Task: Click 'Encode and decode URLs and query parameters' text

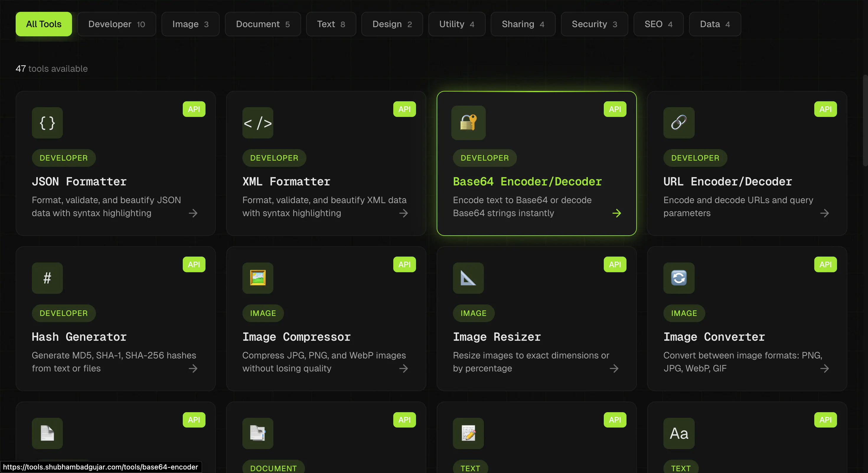Action: [x=738, y=206]
